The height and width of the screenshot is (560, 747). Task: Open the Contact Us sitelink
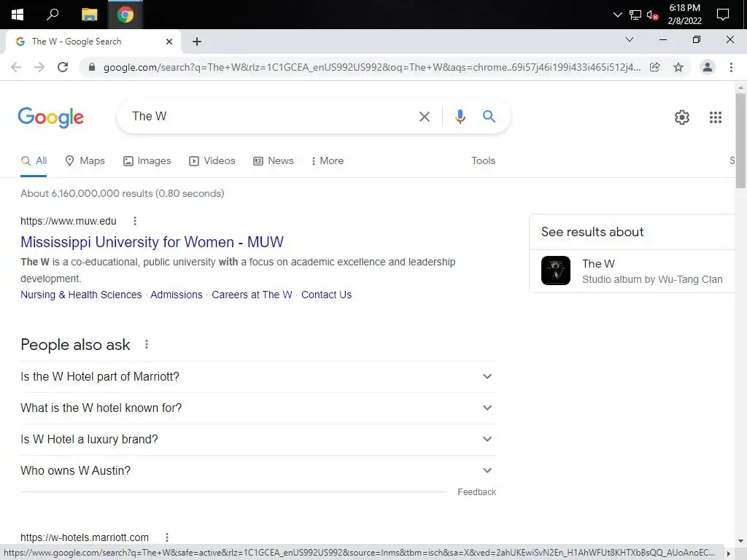pos(326,295)
